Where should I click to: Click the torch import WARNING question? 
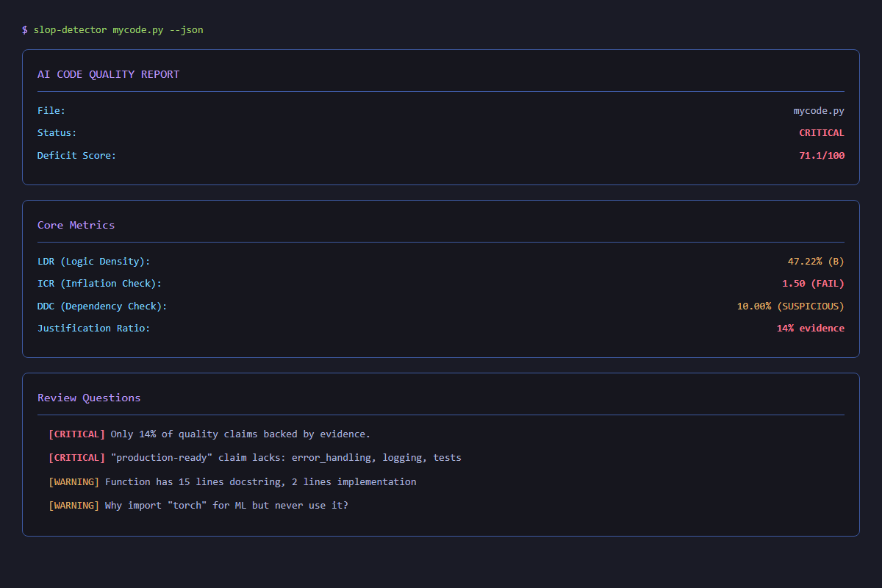pyautogui.click(x=198, y=505)
